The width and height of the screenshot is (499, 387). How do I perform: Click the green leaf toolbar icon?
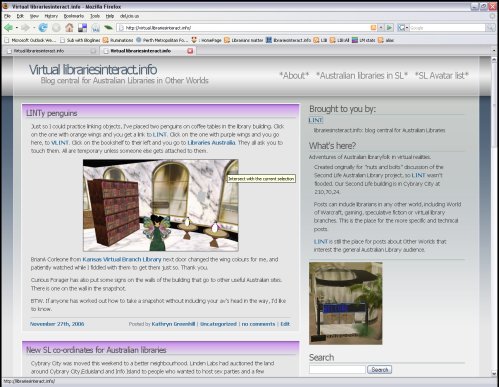click(108, 27)
